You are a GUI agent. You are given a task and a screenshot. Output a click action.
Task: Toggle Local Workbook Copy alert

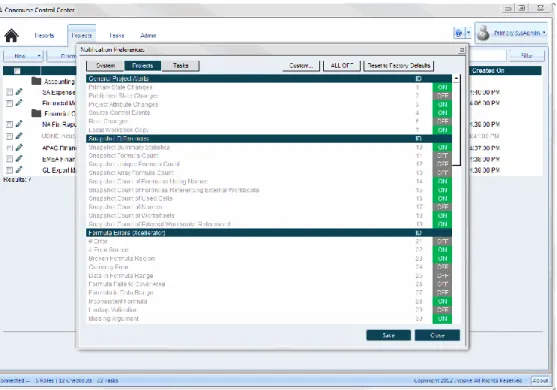click(442, 130)
